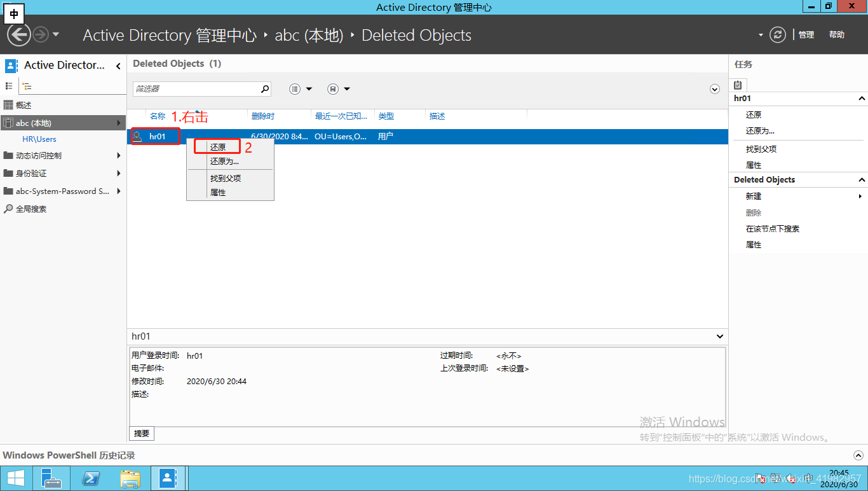Click 属性 under Deleted Objects in tasks pane
This screenshot has height=491, width=868.
coord(754,245)
